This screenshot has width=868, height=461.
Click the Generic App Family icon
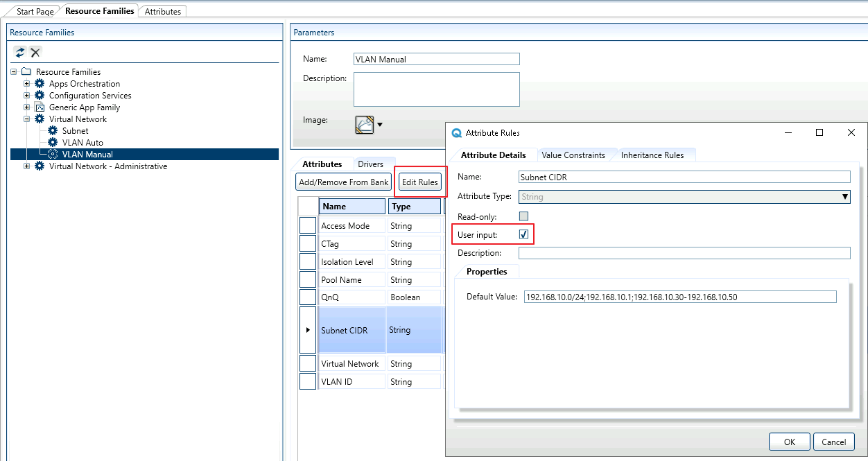pos(40,107)
